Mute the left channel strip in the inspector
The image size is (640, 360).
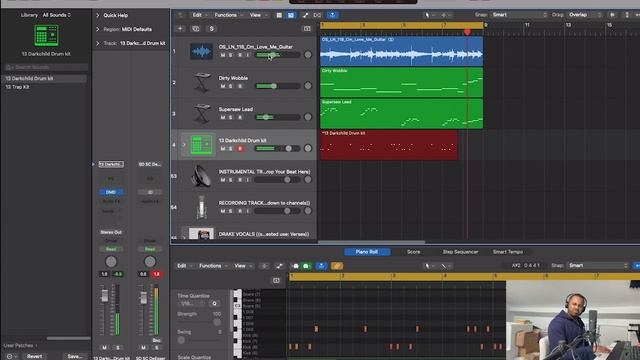point(104,348)
